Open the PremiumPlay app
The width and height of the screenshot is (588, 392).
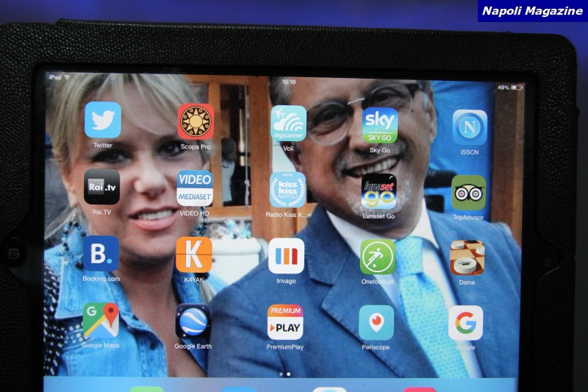285,322
